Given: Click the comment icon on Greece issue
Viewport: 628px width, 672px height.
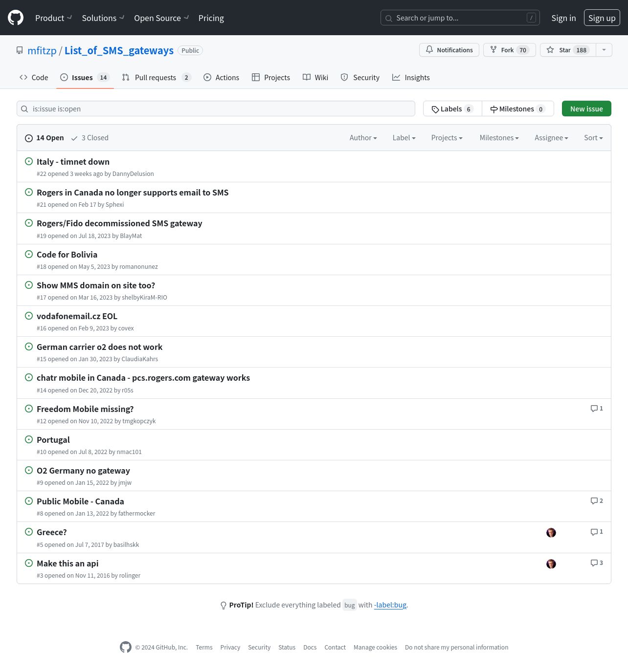Looking at the screenshot, I should (594, 531).
